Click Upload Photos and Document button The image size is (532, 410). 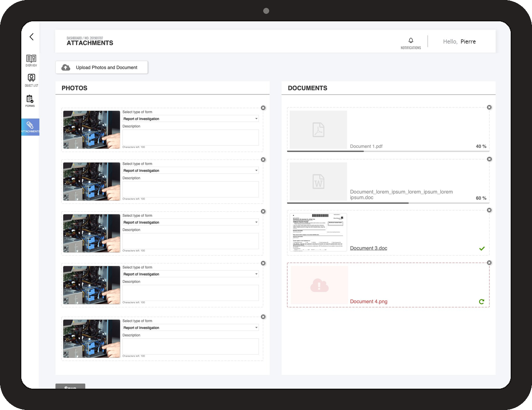102,68
